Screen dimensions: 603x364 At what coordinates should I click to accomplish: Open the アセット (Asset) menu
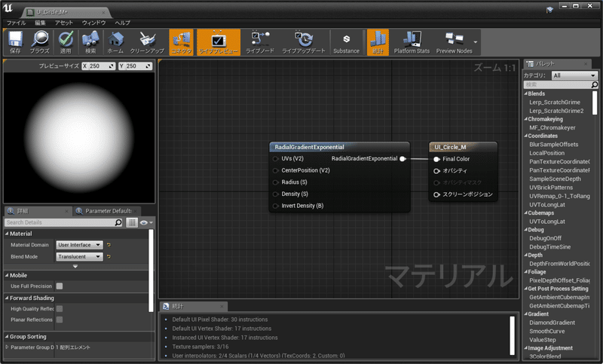[x=64, y=23]
